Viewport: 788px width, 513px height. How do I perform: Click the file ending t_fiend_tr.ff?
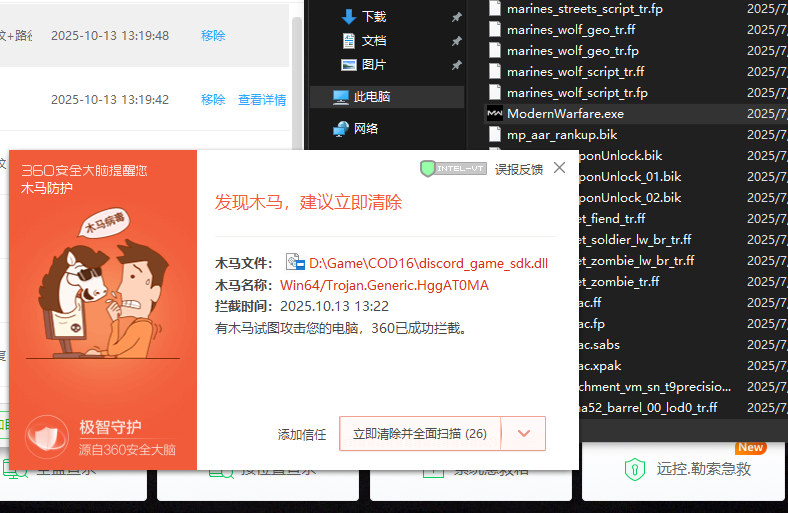pyautogui.click(x=612, y=219)
